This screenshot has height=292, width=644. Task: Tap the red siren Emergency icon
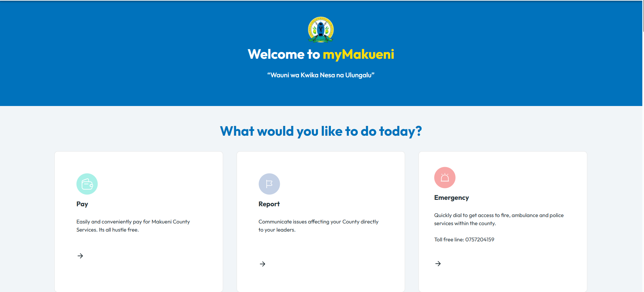pyautogui.click(x=445, y=178)
